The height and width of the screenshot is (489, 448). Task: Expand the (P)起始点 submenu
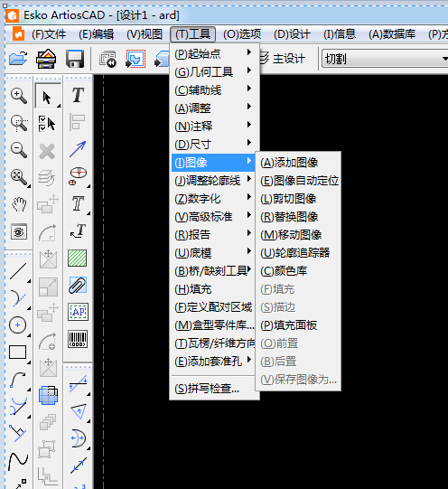pos(214,54)
